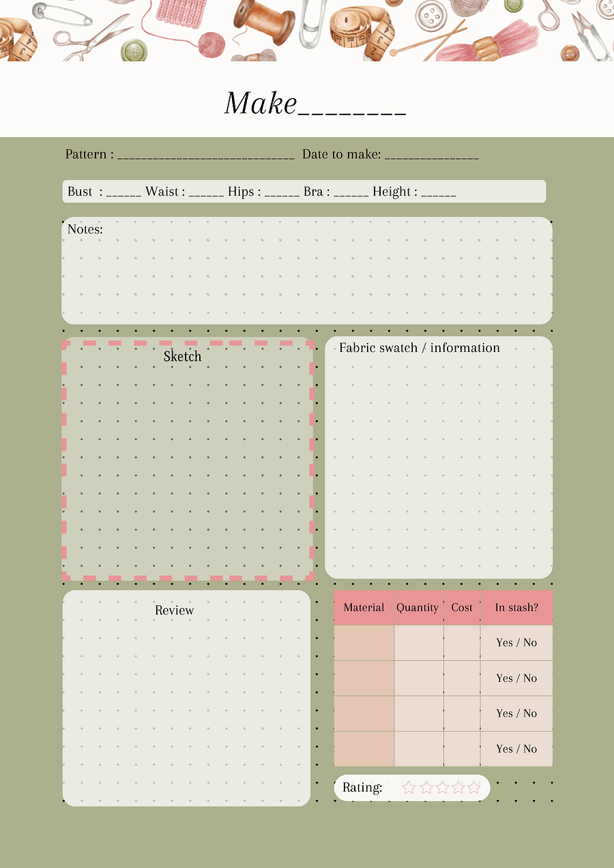Click the 'Waist :' label
This screenshot has width=614, height=868.
tap(165, 192)
